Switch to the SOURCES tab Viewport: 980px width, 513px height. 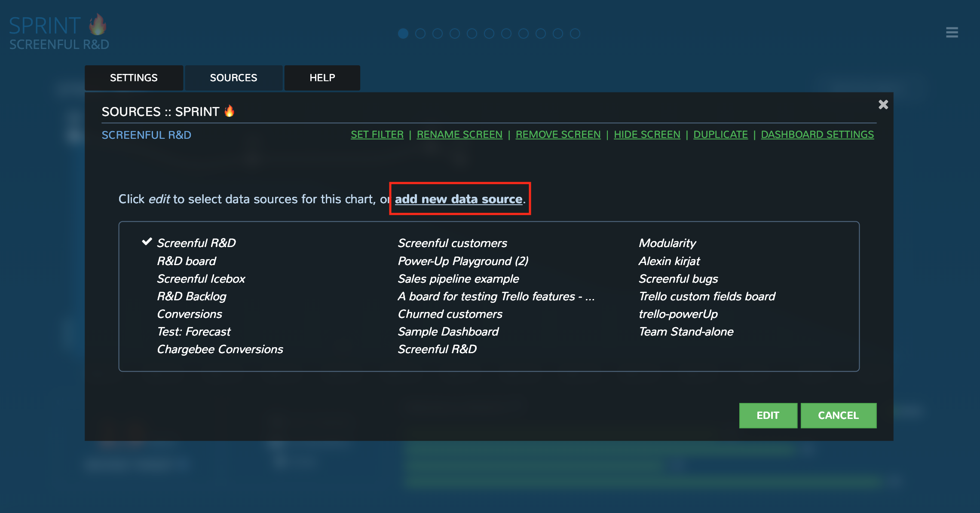pos(233,78)
